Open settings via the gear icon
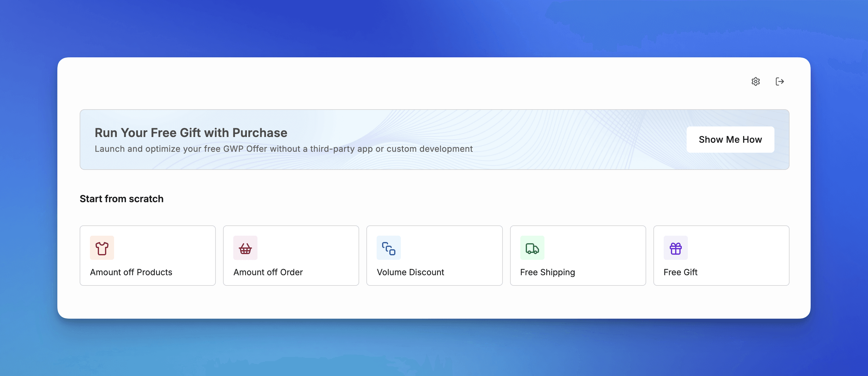 pos(755,81)
